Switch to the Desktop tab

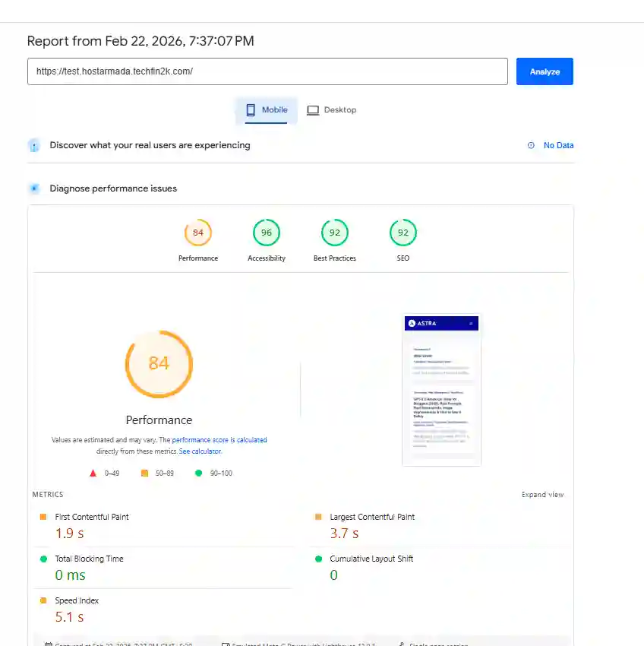(331, 110)
